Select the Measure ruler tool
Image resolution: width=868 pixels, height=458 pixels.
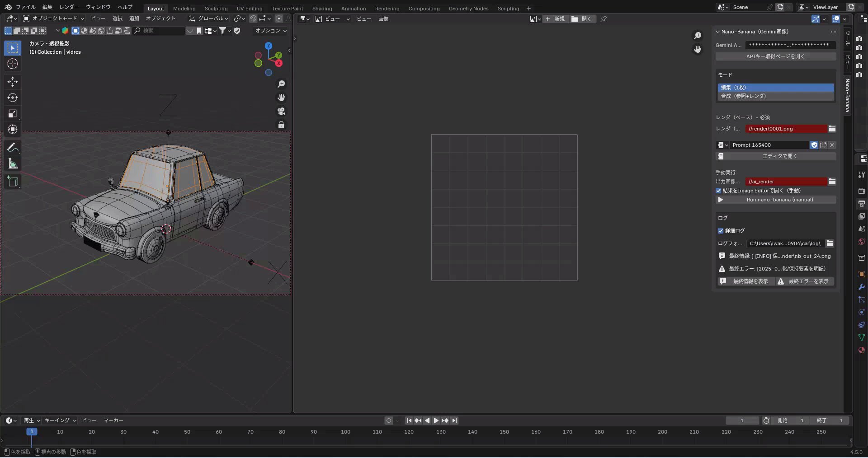[x=13, y=164]
